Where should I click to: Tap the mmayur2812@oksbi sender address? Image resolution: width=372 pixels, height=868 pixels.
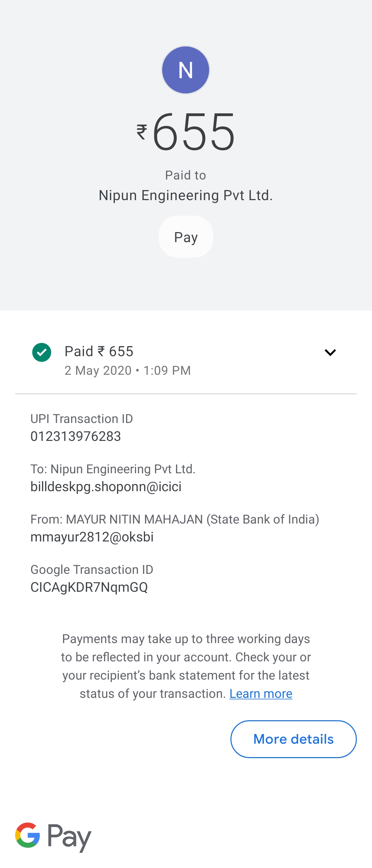tap(92, 537)
